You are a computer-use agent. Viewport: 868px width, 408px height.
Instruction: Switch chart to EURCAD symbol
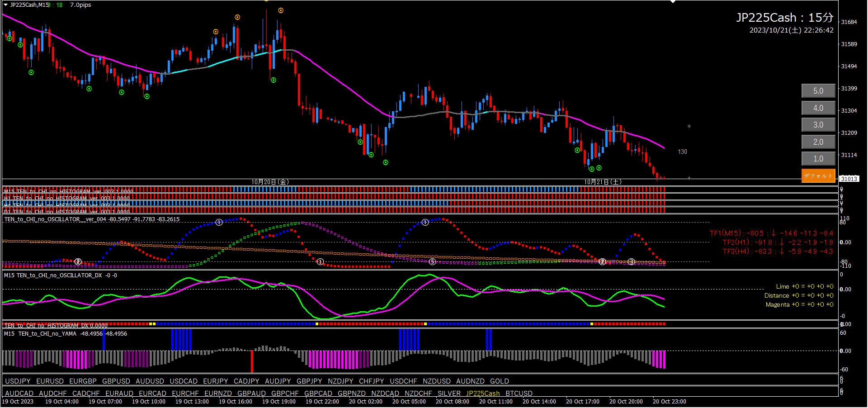(x=153, y=394)
